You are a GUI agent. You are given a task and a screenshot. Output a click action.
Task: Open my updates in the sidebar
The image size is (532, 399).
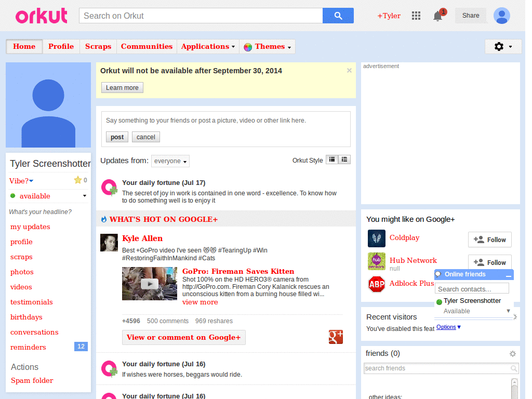[x=30, y=227]
